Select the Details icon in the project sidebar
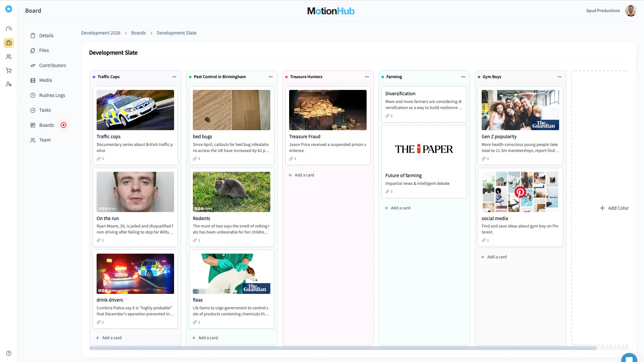Image resolution: width=644 pixels, height=362 pixels. [33, 36]
